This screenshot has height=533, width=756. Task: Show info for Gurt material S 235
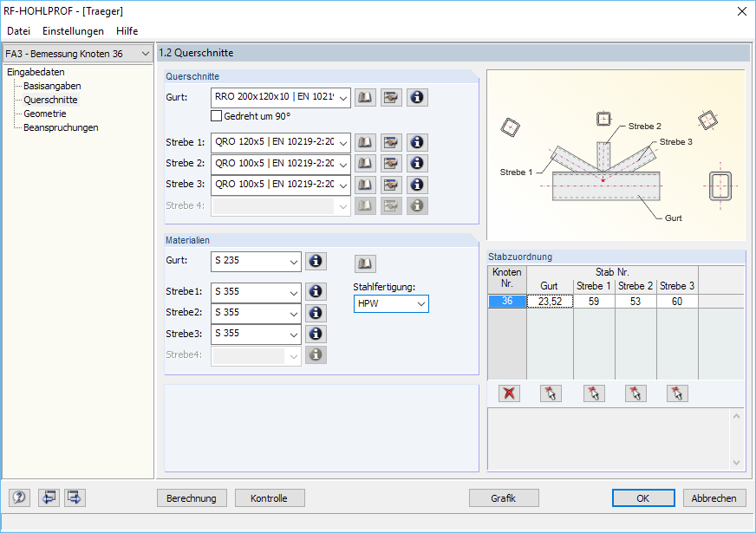pos(316,261)
